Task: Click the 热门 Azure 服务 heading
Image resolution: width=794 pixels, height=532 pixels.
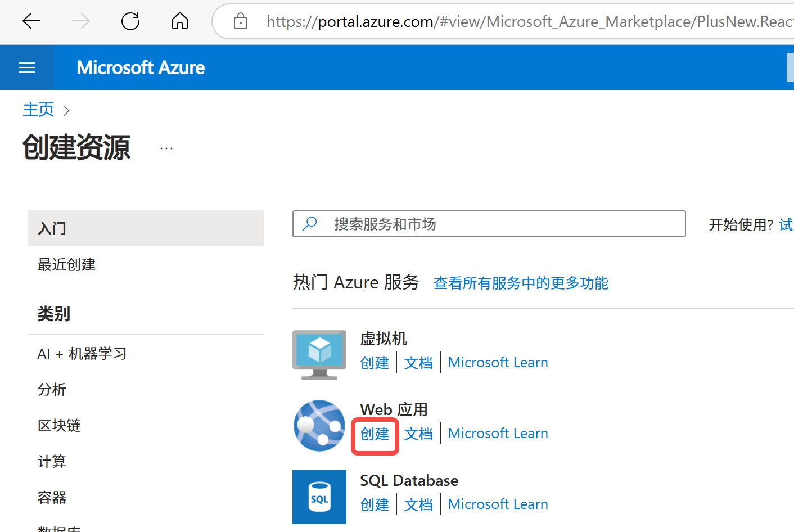Action: (356, 282)
